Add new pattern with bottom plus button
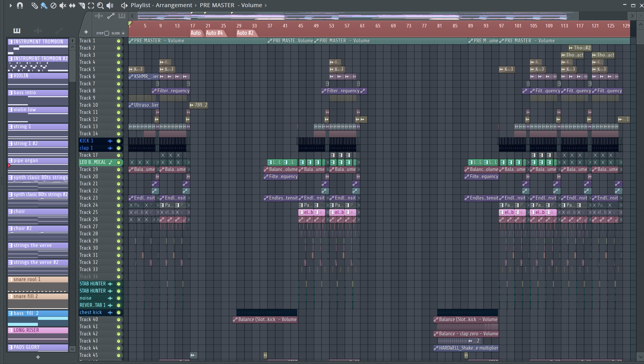 point(38,357)
